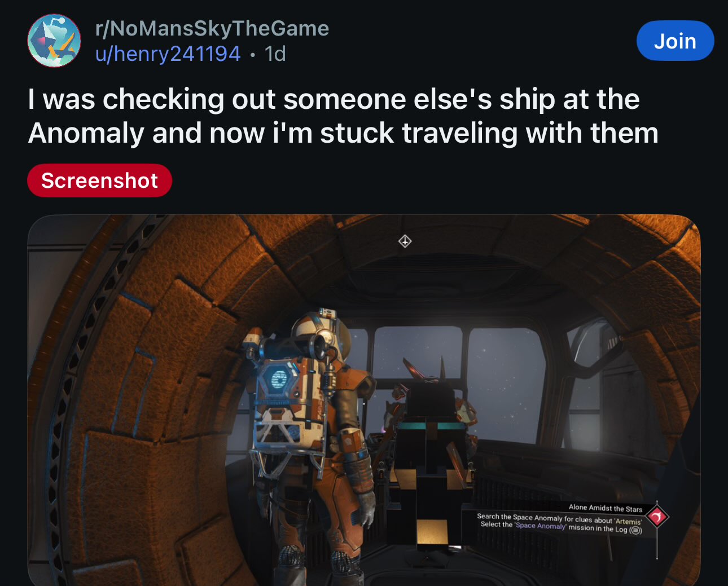Click the 'Search the Space Anomaly' objective line
Screen dimensions: 728x586
click(x=559, y=519)
